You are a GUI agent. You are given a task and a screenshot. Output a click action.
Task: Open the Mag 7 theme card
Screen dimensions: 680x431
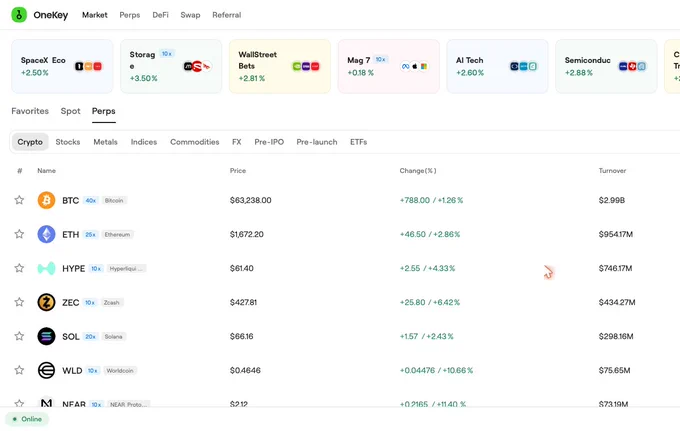coord(389,66)
